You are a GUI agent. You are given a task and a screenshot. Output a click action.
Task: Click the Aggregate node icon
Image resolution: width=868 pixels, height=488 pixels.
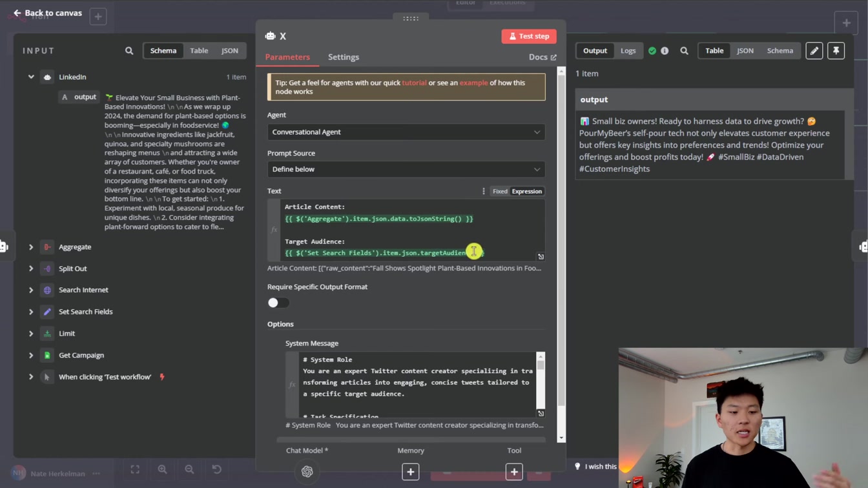pos(47,247)
